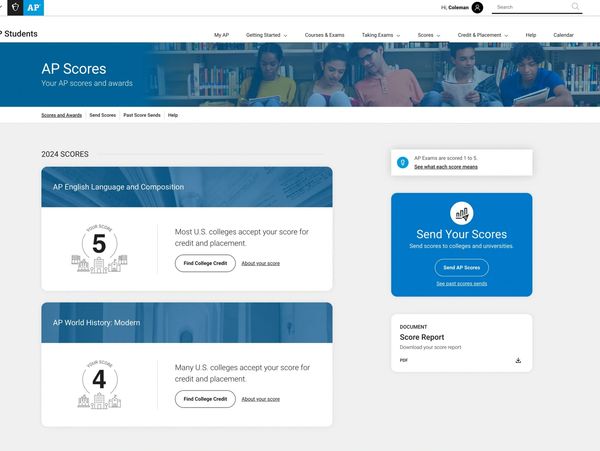This screenshot has width=600, height=451.
Task: Switch to Past Score Sends tab
Action: point(142,115)
